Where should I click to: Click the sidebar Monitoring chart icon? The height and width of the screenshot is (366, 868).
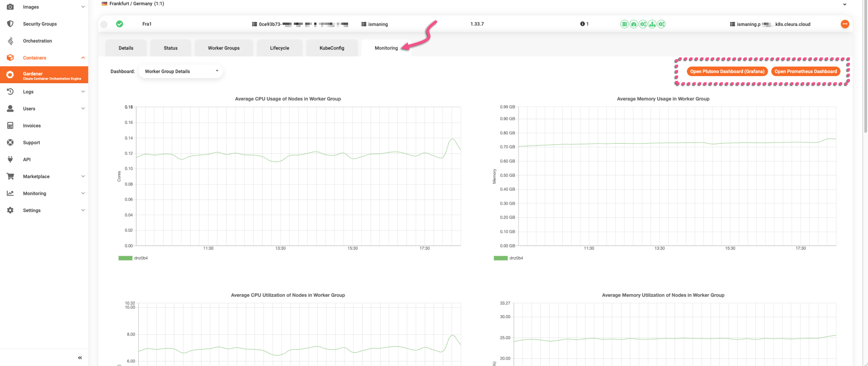point(10,193)
